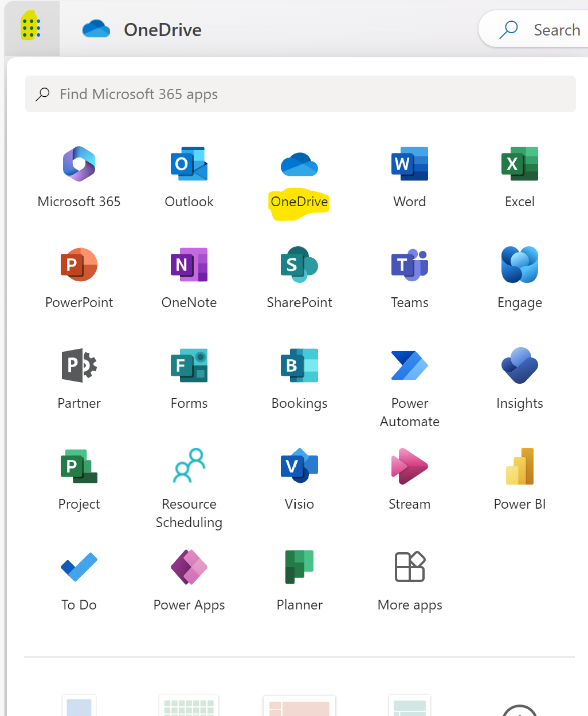Image resolution: width=588 pixels, height=716 pixels.
Task: Open the Microsoft 365 app icon
Action: pos(79,164)
